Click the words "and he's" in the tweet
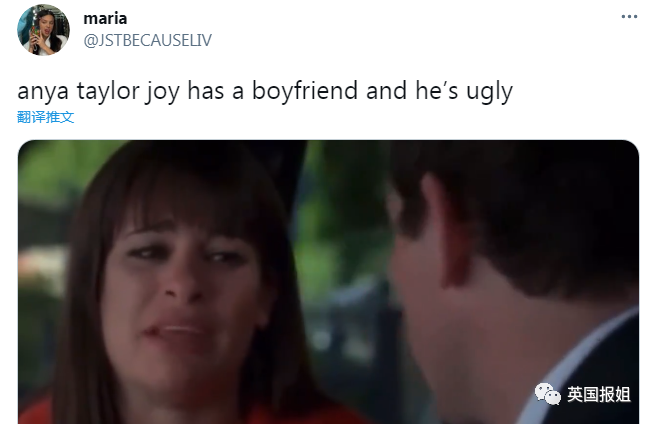The image size is (652, 424). pos(412,90)
